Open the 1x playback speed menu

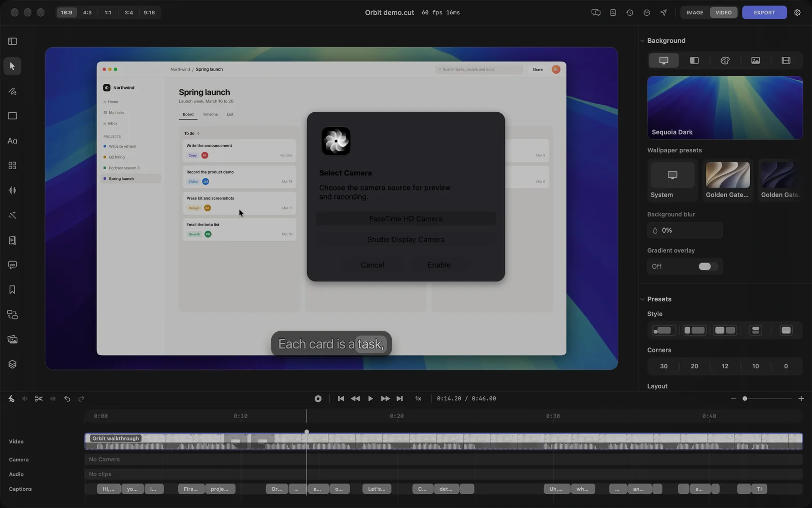(418, 399)
